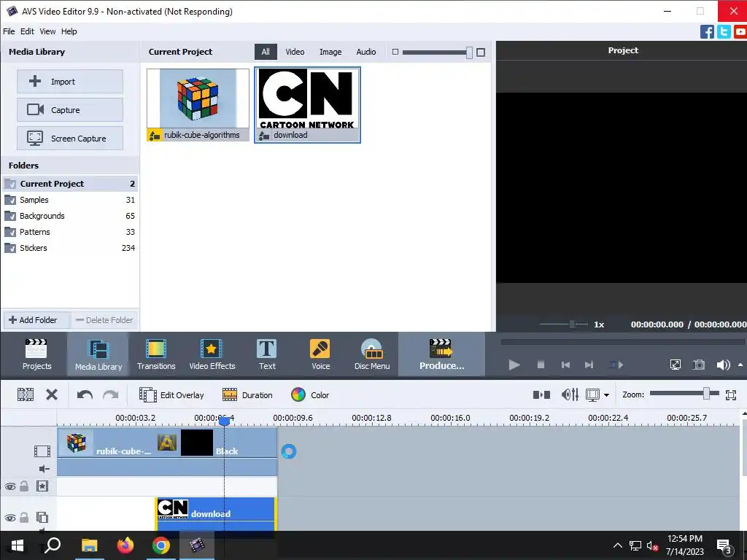This screenshot has height=560, width=747.
Task: Start Screen Capture
Action: [70, 138]
